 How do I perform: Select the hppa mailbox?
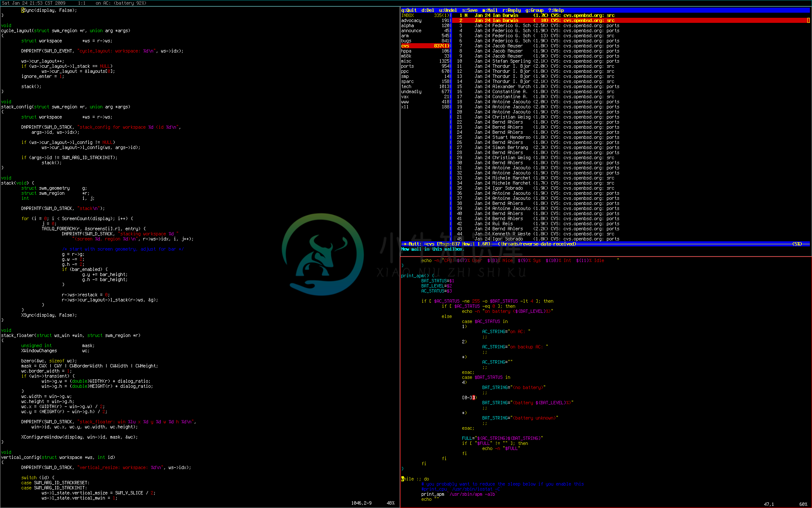(425, 51)
